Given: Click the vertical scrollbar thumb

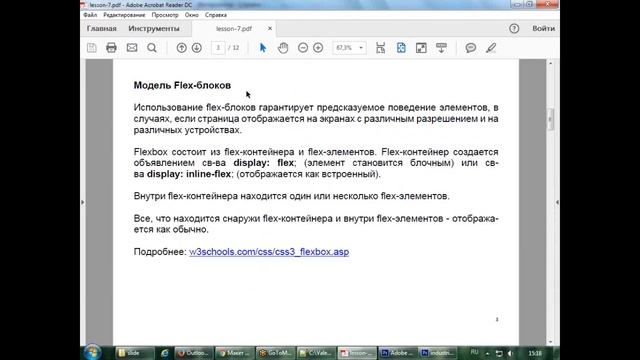Looking at the screenshot, I should point(550,119).
